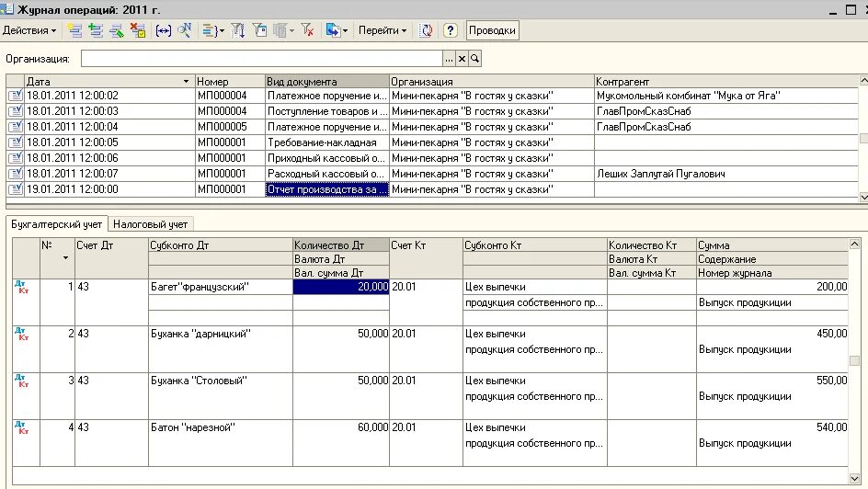Click the ellipsis select button for Организация

click(449, 59)
